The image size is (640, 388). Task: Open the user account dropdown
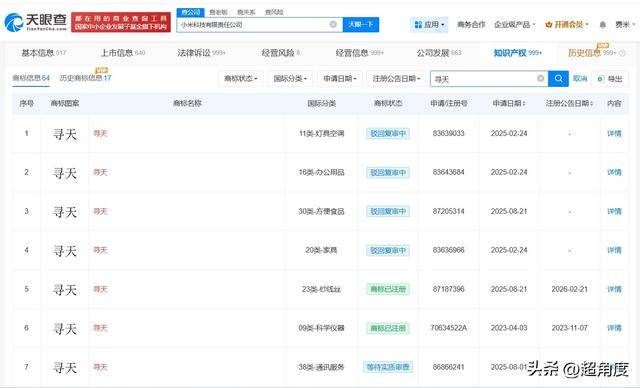pos(625,25)
